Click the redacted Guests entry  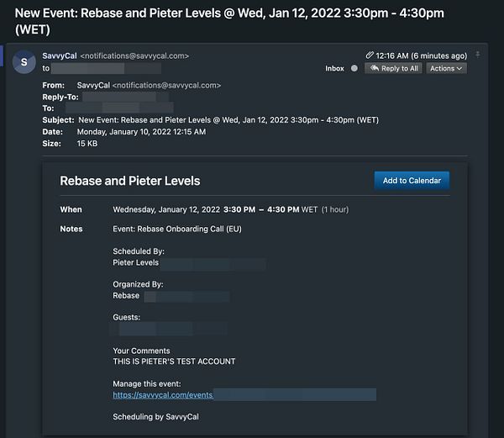coord(170,330)
